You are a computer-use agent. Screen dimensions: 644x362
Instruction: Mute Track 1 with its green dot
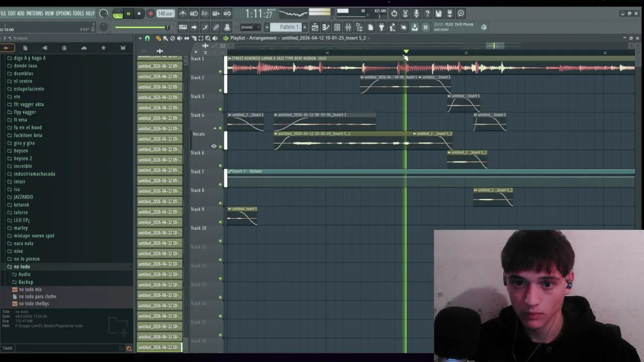[220, 71]
